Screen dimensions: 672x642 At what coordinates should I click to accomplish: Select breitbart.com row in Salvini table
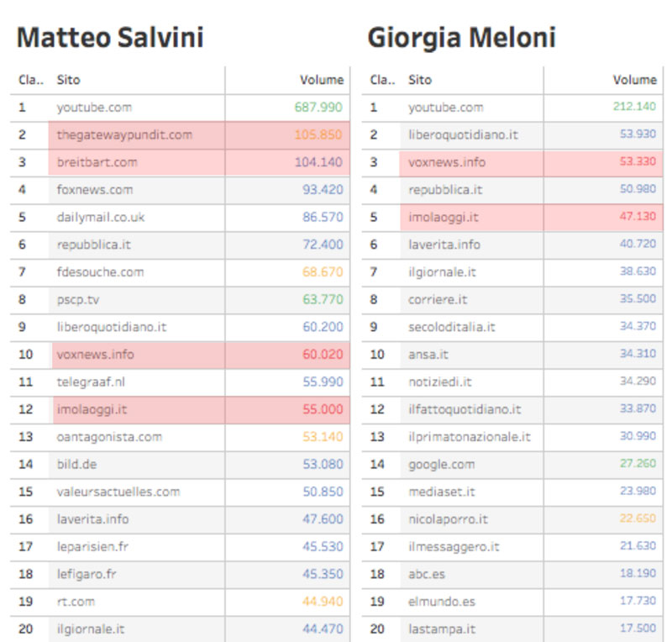pos(97,162)
